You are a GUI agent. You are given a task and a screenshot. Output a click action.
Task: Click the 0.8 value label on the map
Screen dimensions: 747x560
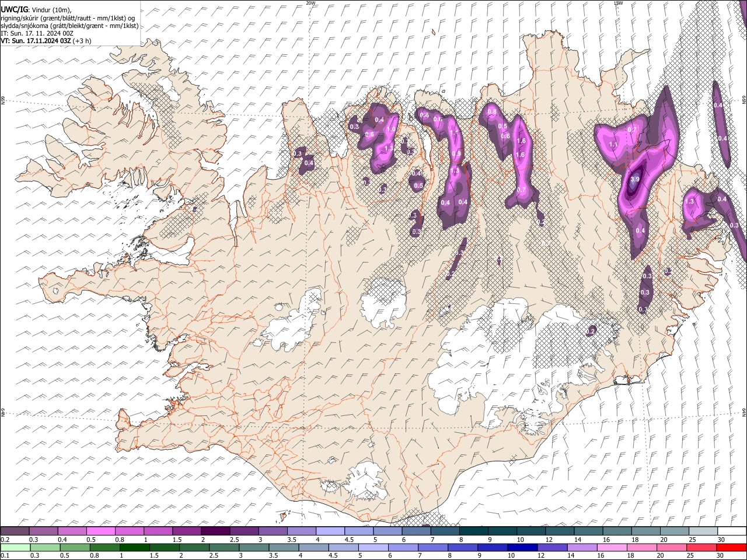[492, 112]
